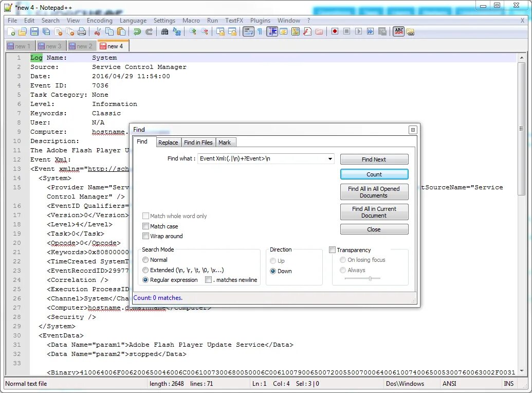Select the Normal search mode radio button
The height and width of the screenshot is (393, 532).
click(145, 260)
